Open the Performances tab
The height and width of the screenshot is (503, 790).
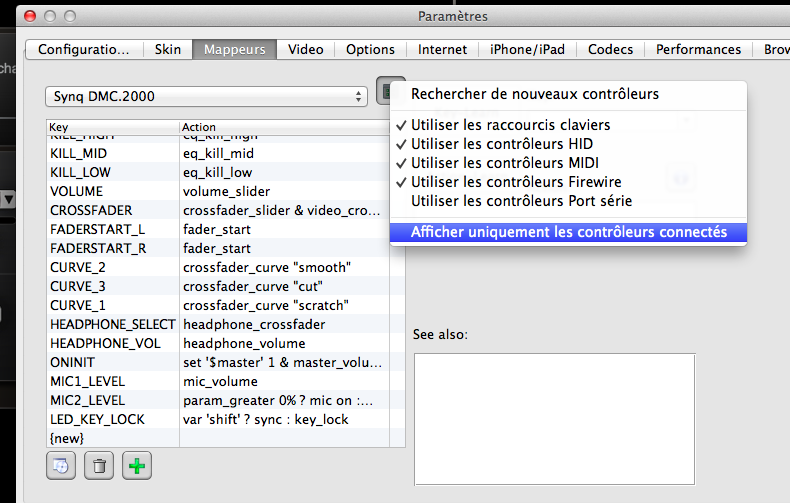click(x=698, y=49)
